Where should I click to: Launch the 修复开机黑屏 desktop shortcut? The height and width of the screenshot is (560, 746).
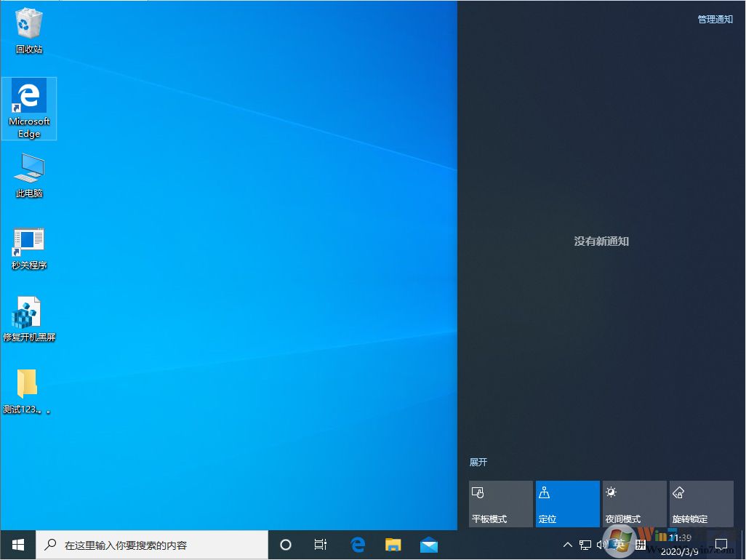point(28,313)
